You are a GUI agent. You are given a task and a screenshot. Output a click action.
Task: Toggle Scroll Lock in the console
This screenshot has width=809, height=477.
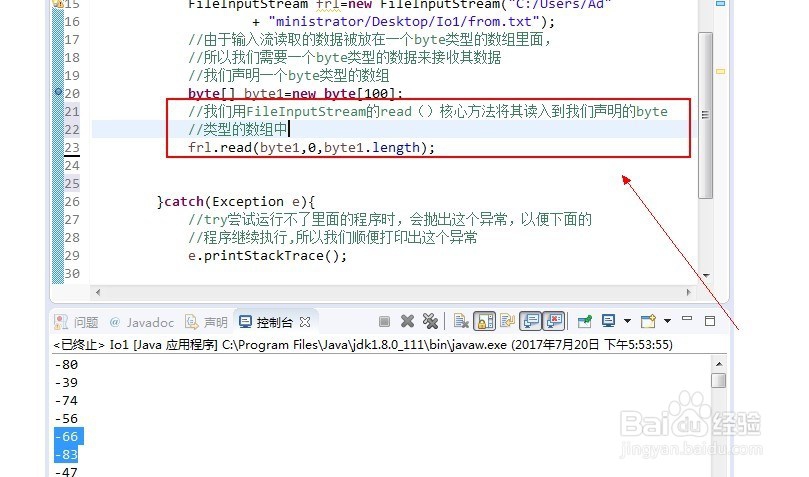click(x=484, y=321)
